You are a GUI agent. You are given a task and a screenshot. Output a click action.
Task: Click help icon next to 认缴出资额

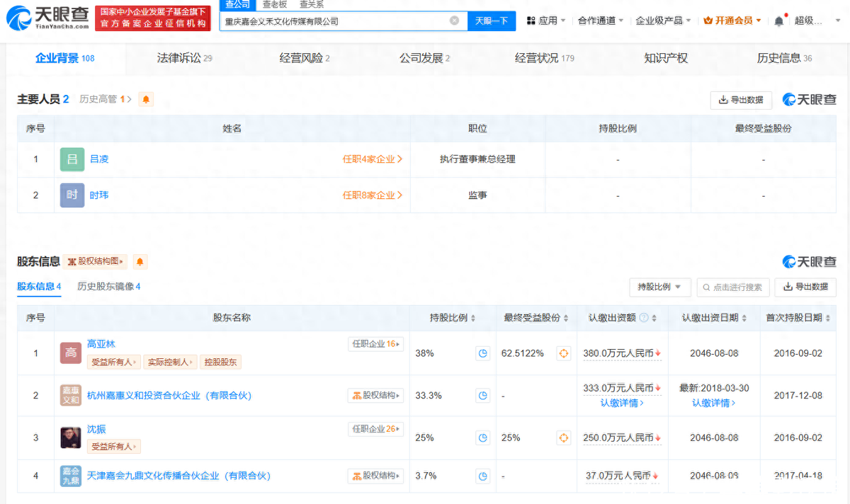[643, 318]
